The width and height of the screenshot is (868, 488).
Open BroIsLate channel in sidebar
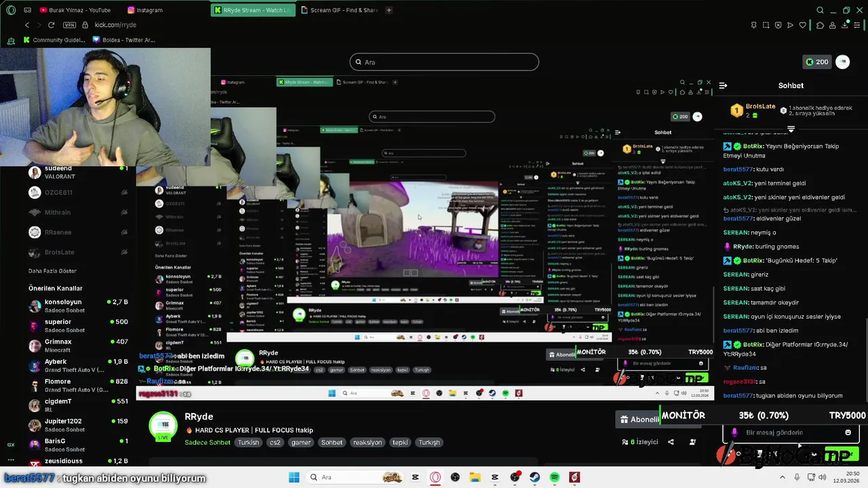(78, 252)
